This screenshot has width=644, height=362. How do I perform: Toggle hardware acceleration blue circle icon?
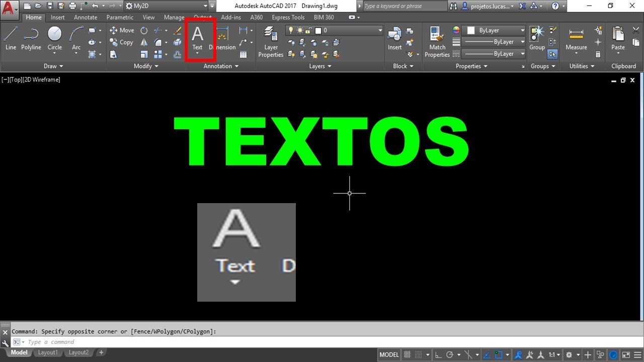point(613,354)
